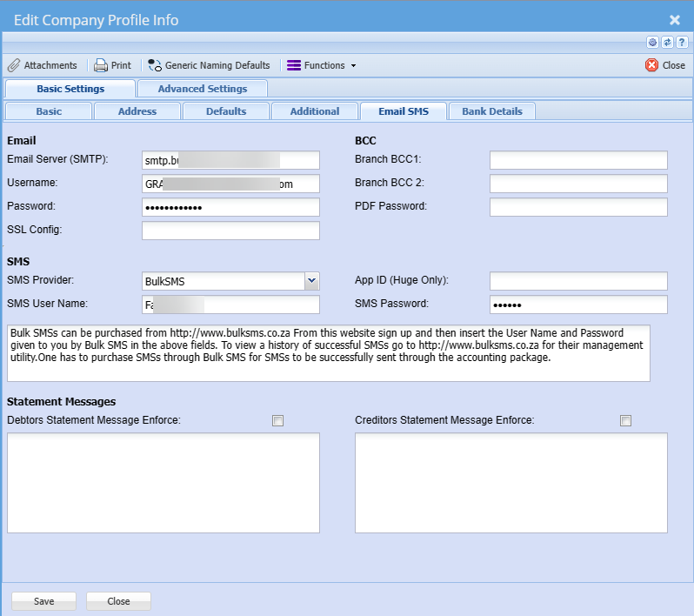Expand the Functions dropdown menu
The width and height of the screenshot is (694, 616).
point(322,65)
